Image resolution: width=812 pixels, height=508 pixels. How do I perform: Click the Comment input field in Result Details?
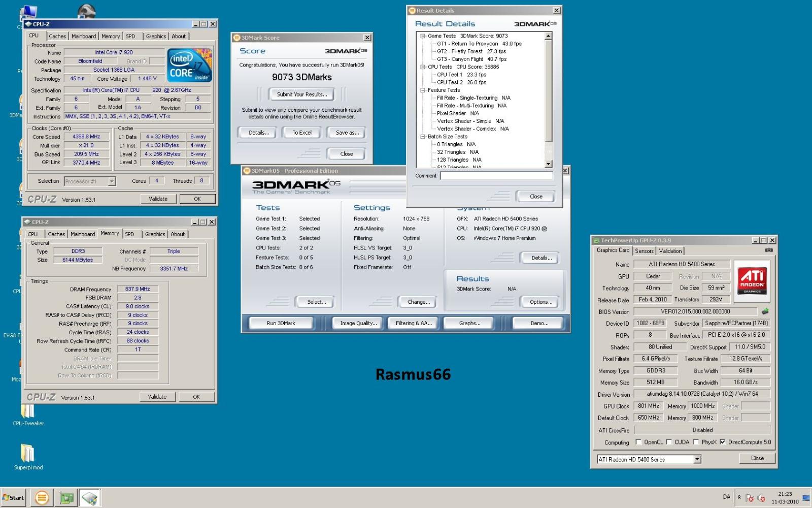(x=496, y=176)
